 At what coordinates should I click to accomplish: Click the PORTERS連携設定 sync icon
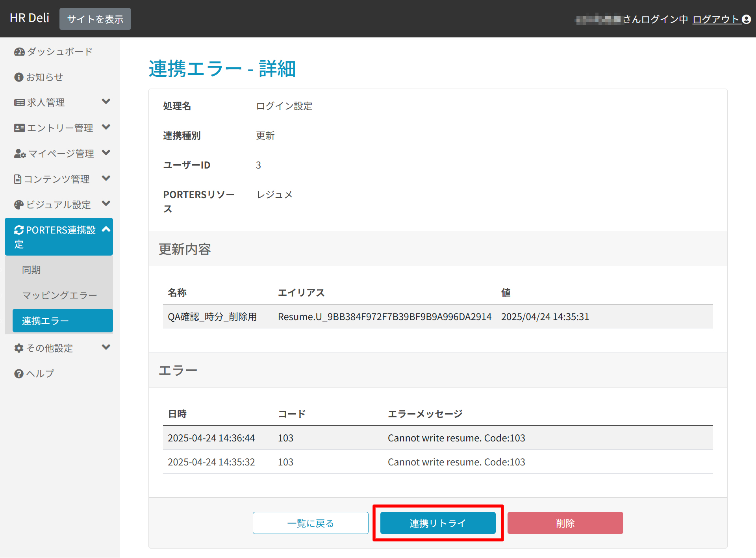point(19,230)
